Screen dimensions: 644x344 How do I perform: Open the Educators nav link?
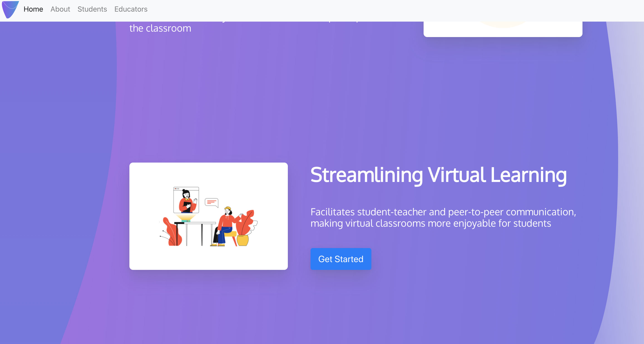(x=131, y=9)
